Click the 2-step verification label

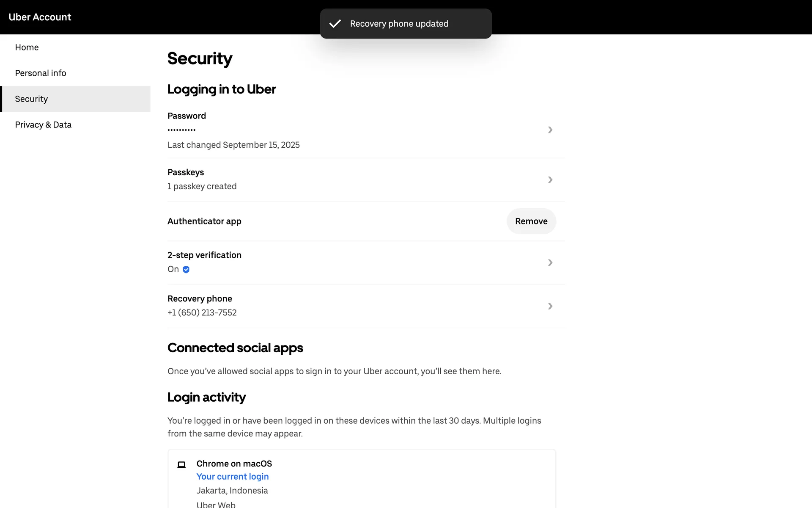(204, 255)
